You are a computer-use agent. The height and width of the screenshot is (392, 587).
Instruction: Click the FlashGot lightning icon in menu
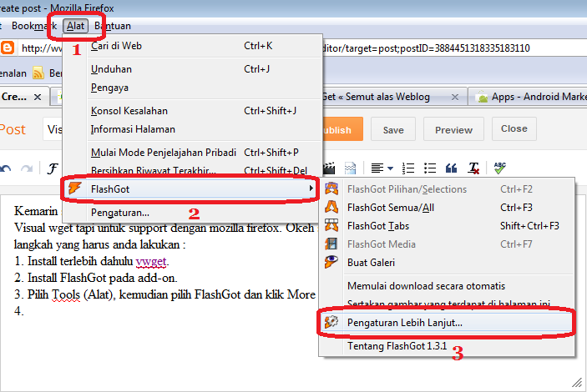(x=74, y=188)
